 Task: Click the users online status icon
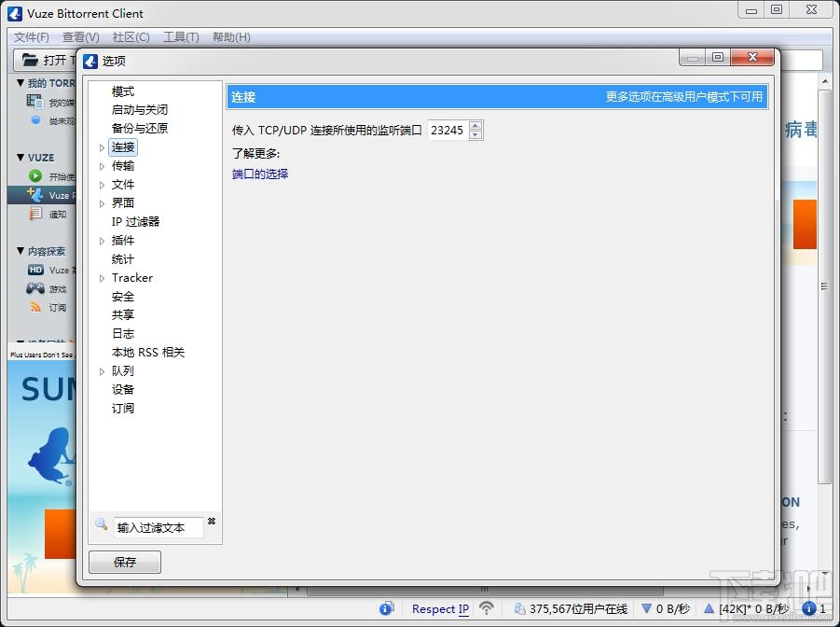(x=519, y=608)
